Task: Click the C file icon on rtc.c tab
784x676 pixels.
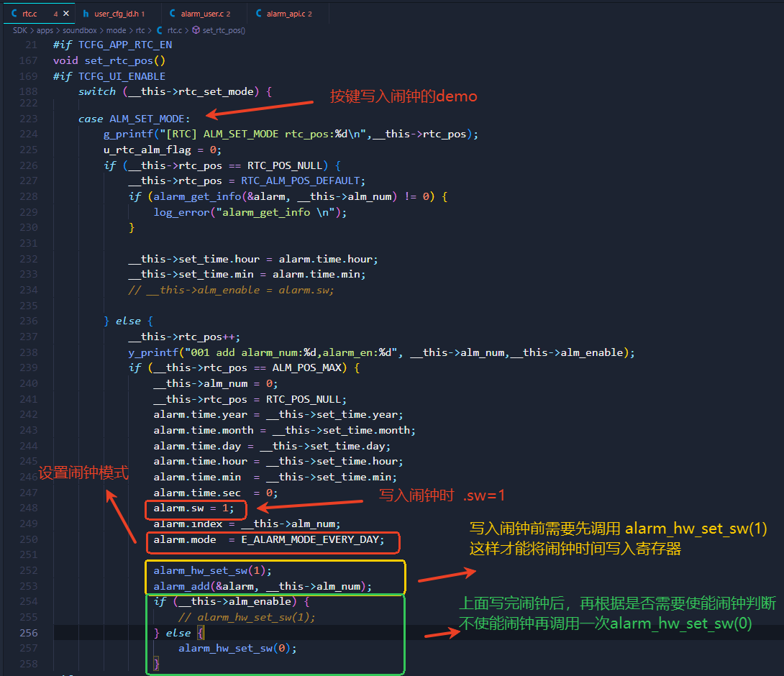Action: point(14,14)
